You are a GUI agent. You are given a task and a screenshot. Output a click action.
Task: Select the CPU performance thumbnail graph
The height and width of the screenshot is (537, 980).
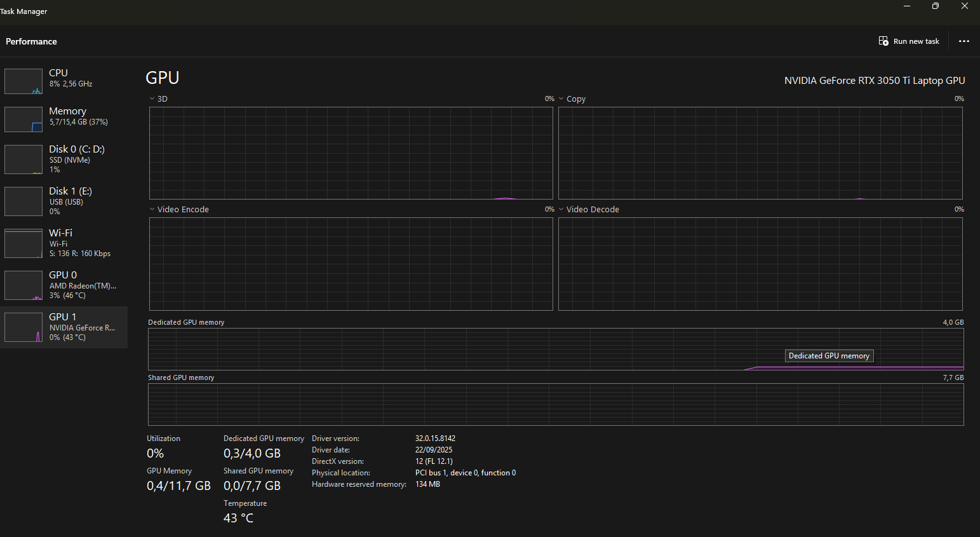(x=23, y=81)
